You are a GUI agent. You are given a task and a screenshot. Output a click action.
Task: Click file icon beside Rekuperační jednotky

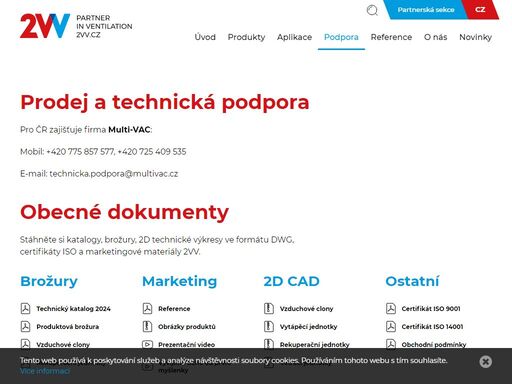pyautogui.click(x=269, y=344)
